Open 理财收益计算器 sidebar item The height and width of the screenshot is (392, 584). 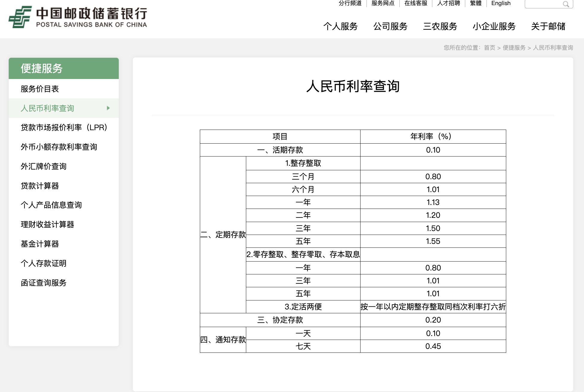pyautogui.click(x=48, y=224)
